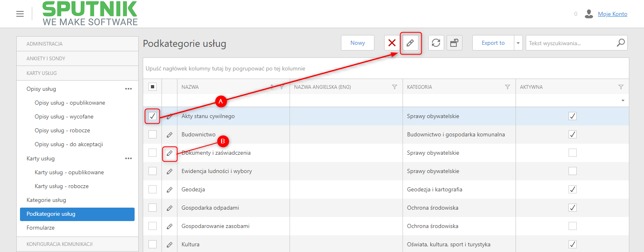
Task: Click the magnifier search icon
Action: point(621,43)
